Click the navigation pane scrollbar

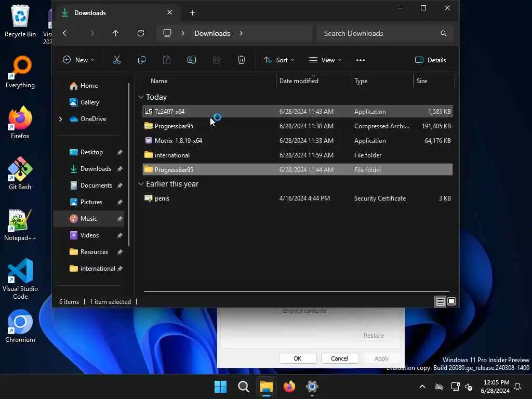[129, 165]
